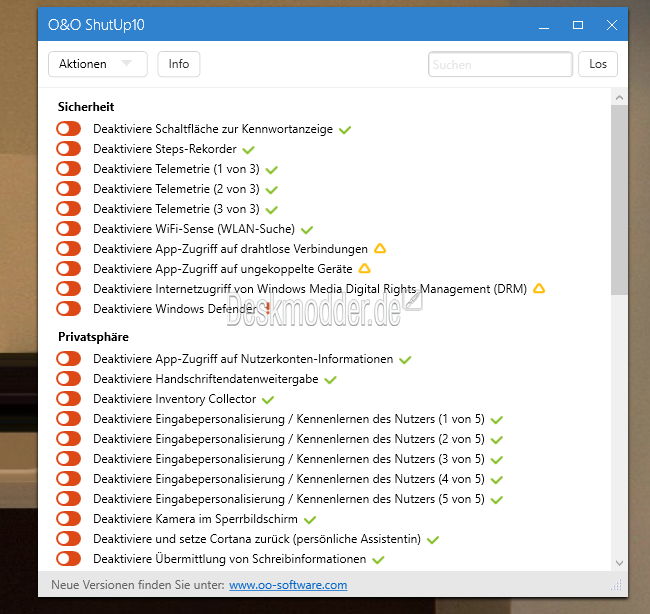
Task: Click the Info button
Action: point(179,64)
